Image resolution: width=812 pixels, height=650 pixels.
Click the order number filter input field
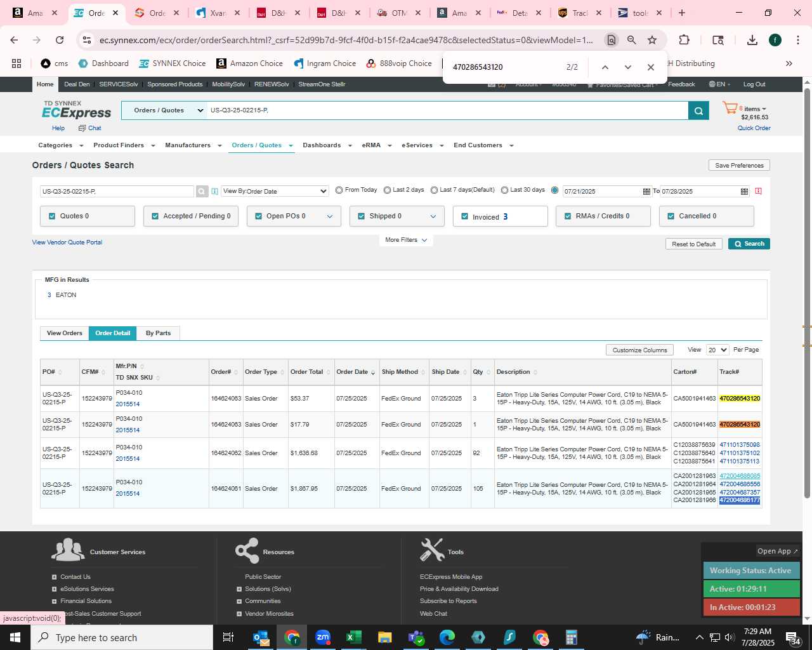[x=117, y=191]
